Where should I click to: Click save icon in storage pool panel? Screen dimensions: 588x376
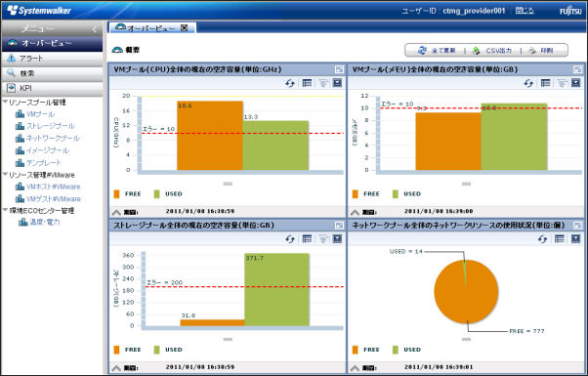pyautogui.click(x=338, y=239)
